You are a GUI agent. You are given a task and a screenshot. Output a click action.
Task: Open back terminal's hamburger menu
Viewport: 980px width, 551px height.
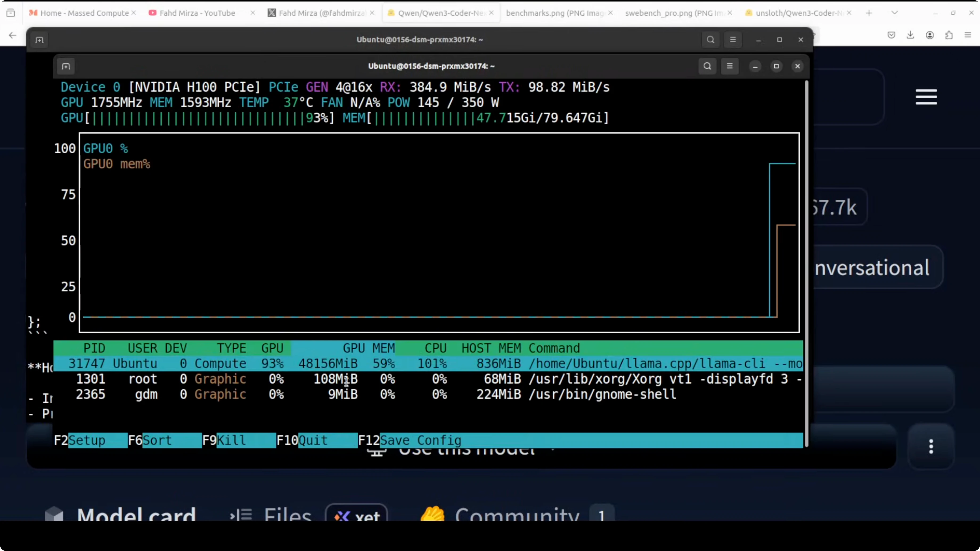(x=733, y=40)
